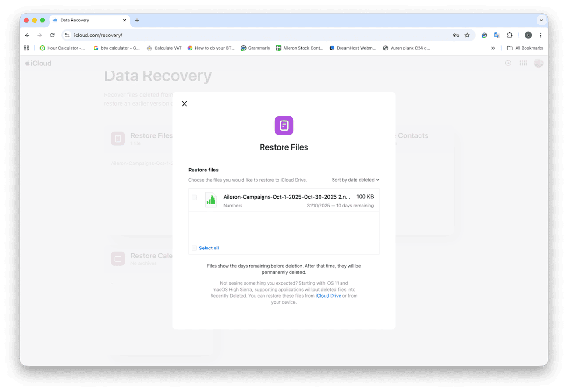Tick the Select all checkbox
Image resolution: width=568 pixels, height=392 pixels.
click(x=194, y=248)
